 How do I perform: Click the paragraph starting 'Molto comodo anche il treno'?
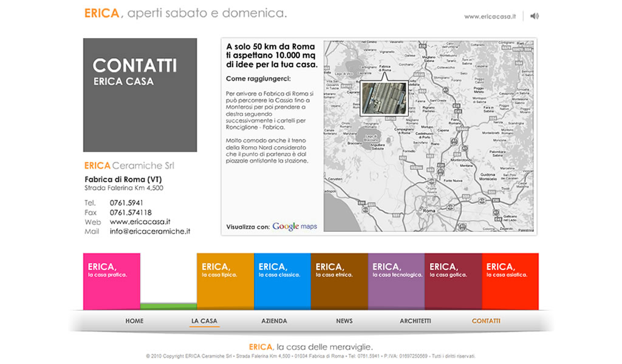(267, 150)
